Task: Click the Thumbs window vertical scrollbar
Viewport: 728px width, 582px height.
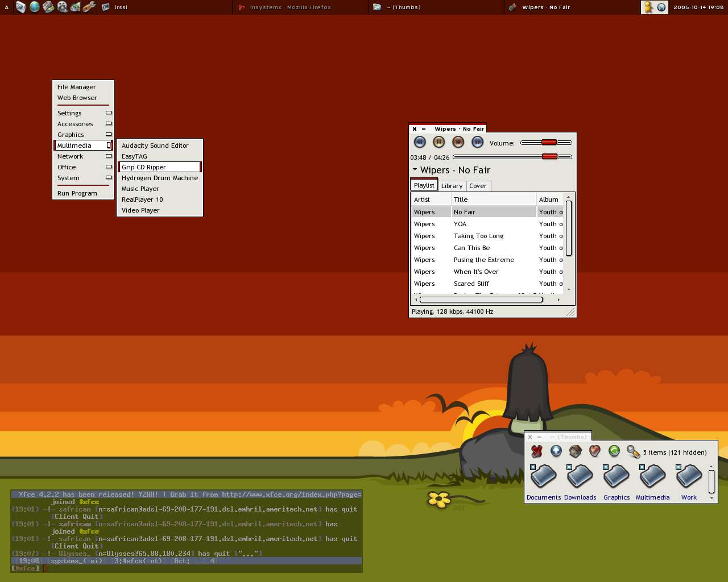Action: point(712,482)
